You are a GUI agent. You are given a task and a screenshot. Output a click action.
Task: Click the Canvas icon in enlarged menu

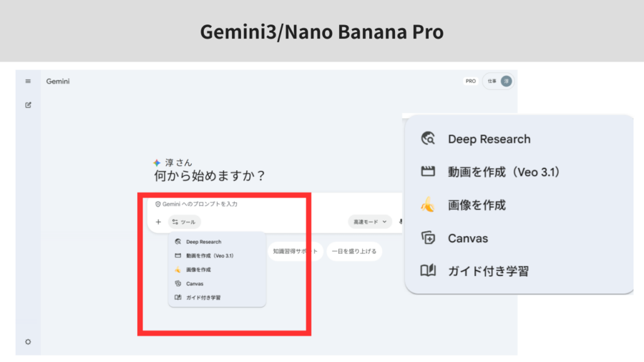428,238
